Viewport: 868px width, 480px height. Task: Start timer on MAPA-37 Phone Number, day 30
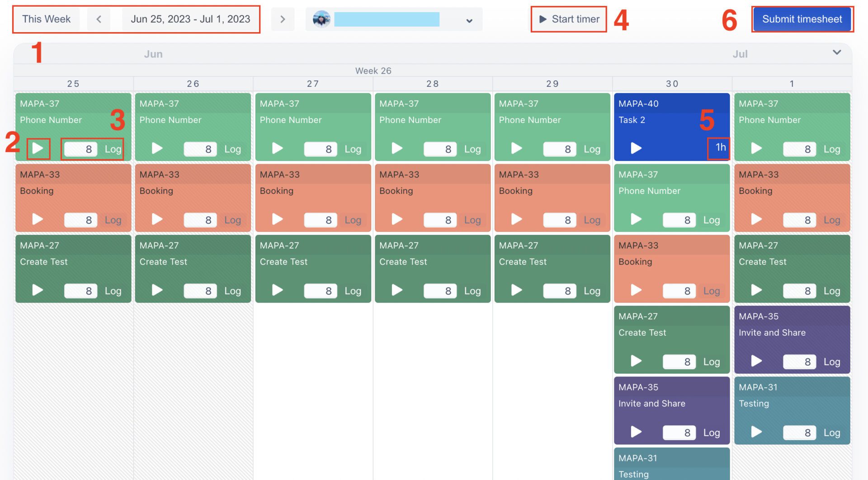click(636, 219)
